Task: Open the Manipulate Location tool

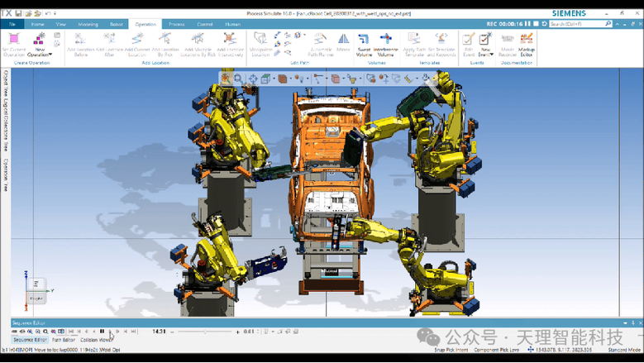Action: tap(260, 45)
